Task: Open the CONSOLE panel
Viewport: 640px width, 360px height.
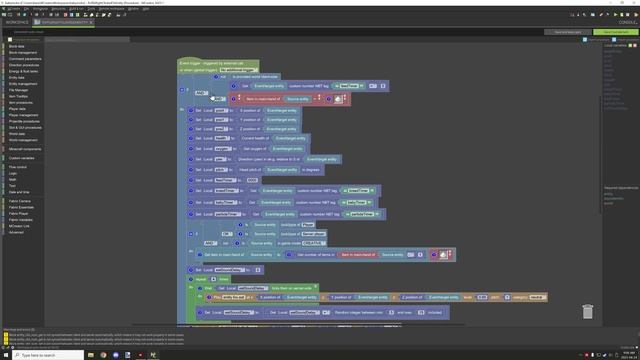Action: (628, 22)
